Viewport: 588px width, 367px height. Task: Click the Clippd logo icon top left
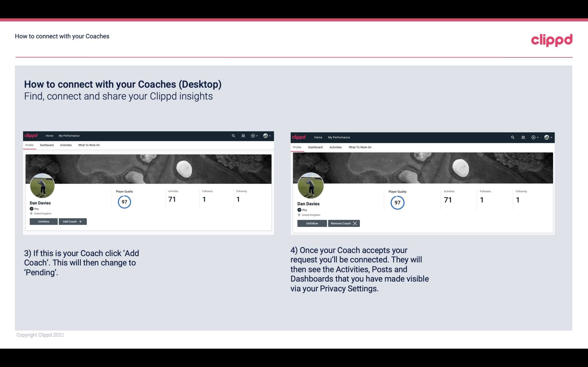32,135
